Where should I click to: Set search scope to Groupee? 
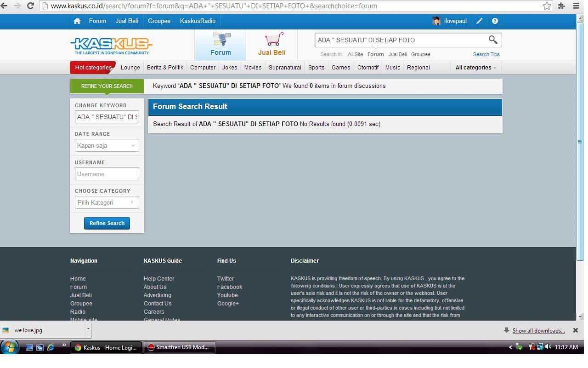point(421,54)
